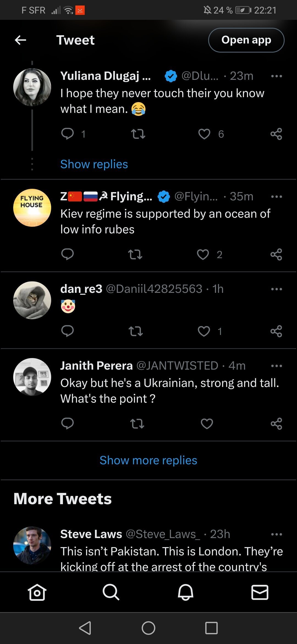Like Janith Perera's reply

207,424
